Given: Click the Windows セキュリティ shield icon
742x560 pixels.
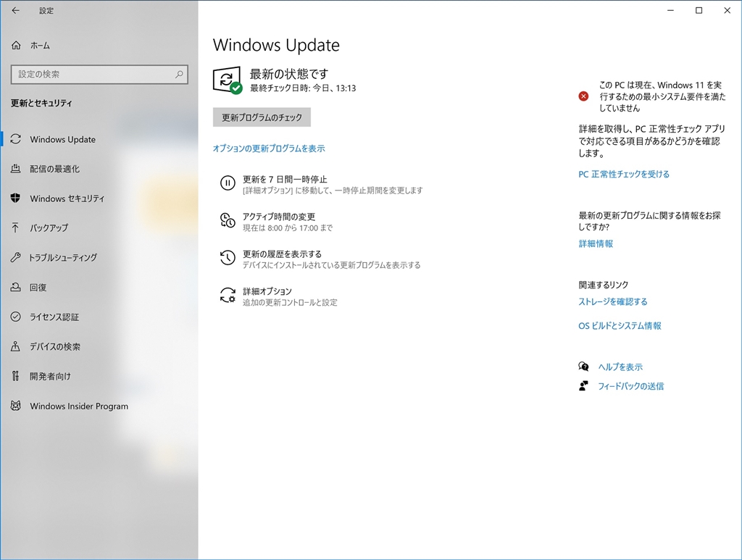Looking at the screenshot, I should click(x=16, y=198).
